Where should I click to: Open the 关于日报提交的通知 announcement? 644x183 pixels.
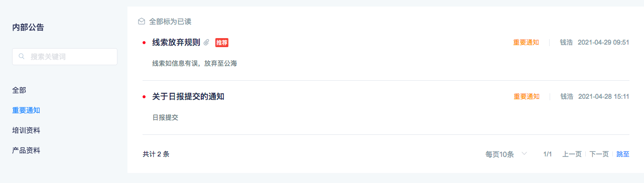click(188, 96)
